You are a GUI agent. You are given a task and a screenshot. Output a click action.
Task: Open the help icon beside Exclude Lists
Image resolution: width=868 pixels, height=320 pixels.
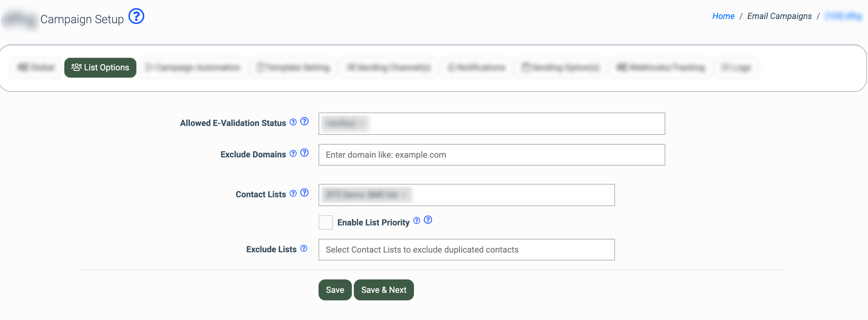[x=304, y=249]
